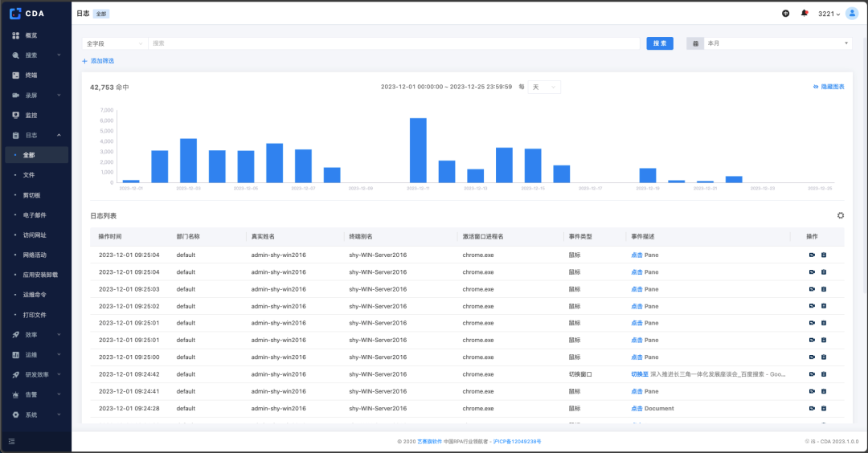Click the CDA logo in the sidebar
This screenshot has height=453, width=868.
(27, 13)
